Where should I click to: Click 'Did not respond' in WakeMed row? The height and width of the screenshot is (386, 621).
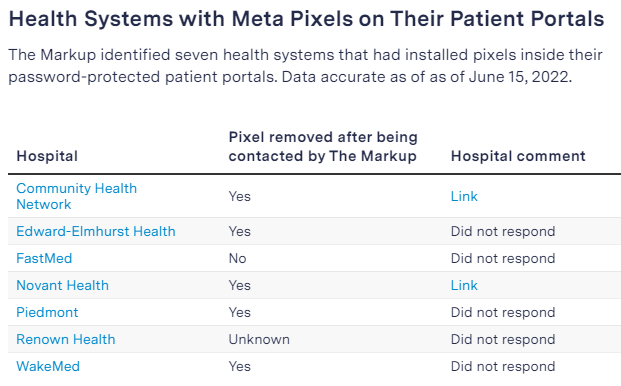[503, 366]
